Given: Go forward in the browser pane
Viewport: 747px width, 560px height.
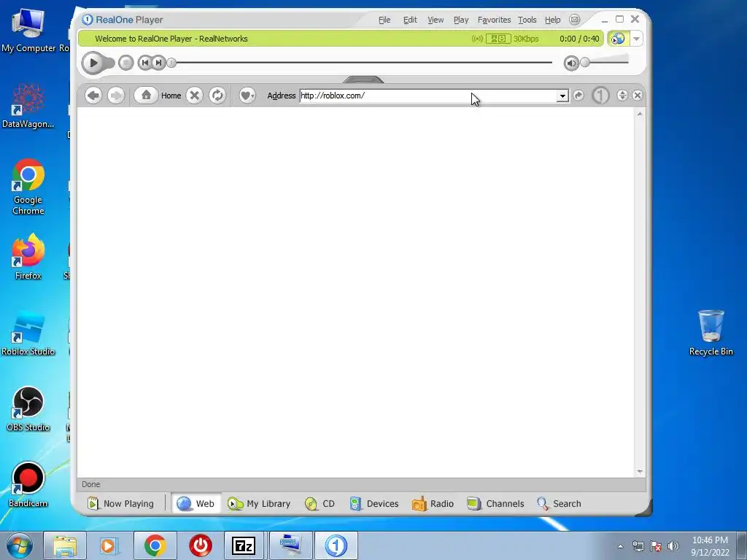Looking at the screenshot, I should point(116,96).
